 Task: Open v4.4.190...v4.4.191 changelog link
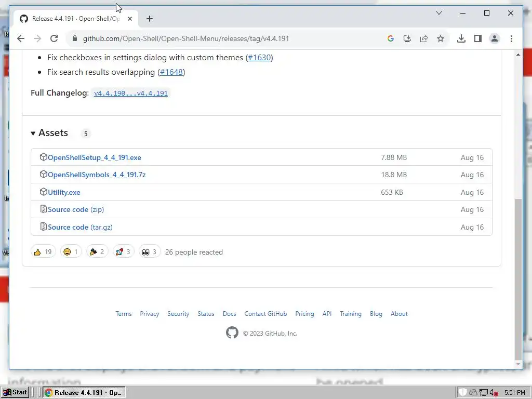(x=130, y=93)
